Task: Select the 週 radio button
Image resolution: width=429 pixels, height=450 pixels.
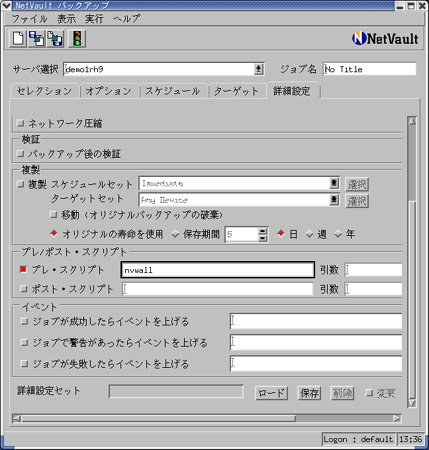Action: tap(310, 234)
